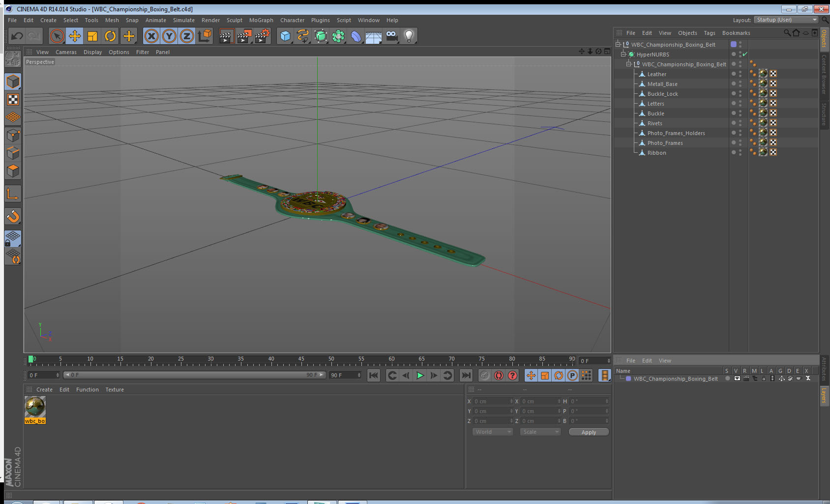Click the Apply coordinates button
This screenshot has width=830, height=504.
pyautogui.click(x=589, y=432)
